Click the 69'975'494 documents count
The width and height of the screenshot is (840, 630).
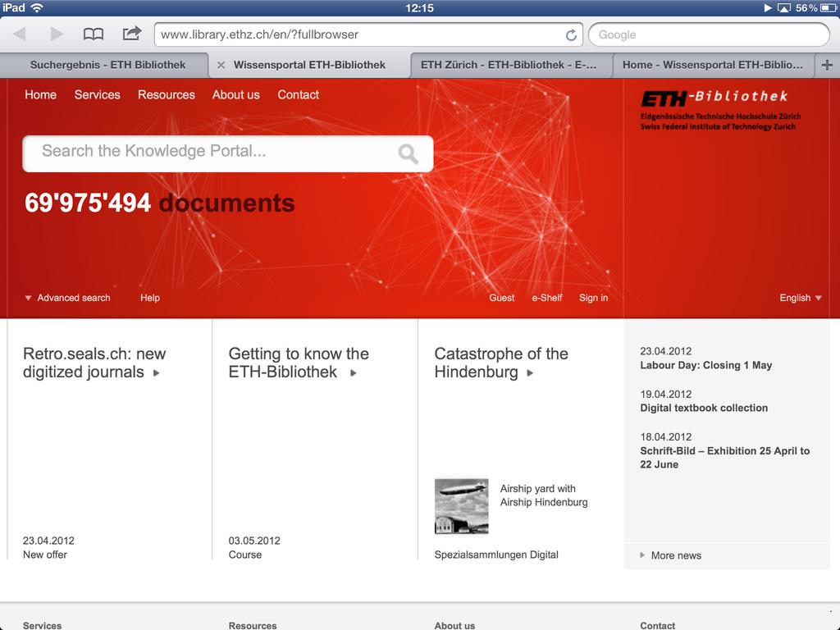coord(160,203)
